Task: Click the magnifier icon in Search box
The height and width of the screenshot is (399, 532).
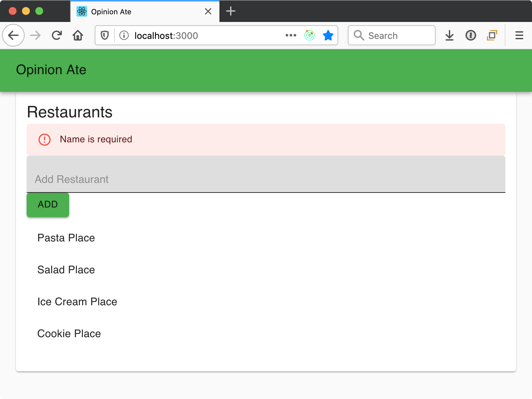Action: coord(359,35)
